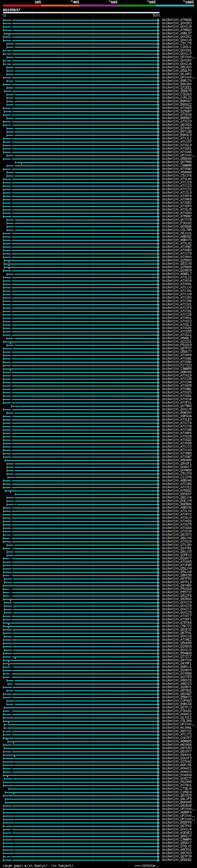Select hit UniRef100_A8B046
Viewport: 197px width, 868px height.
click(177, 481)
